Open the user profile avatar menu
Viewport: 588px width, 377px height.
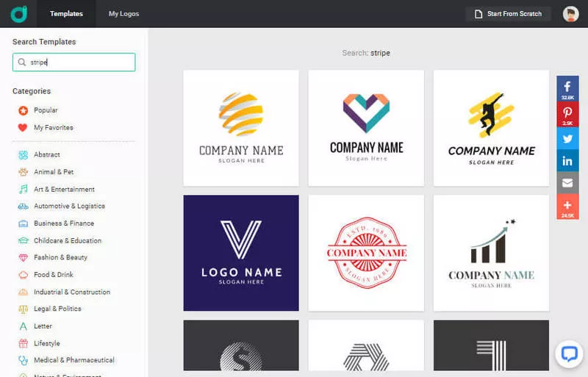pyautogui.click(x=570, y=14)
